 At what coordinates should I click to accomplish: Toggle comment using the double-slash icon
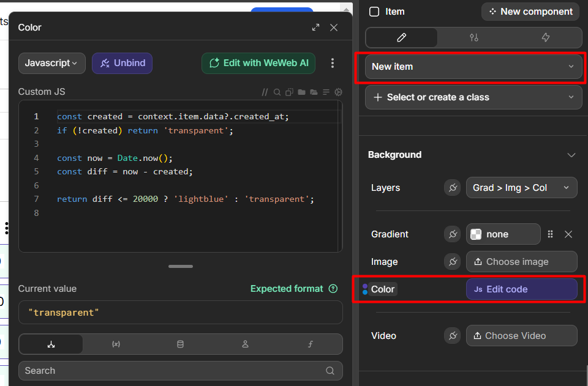pyautogui.click(x=265, y=92)
